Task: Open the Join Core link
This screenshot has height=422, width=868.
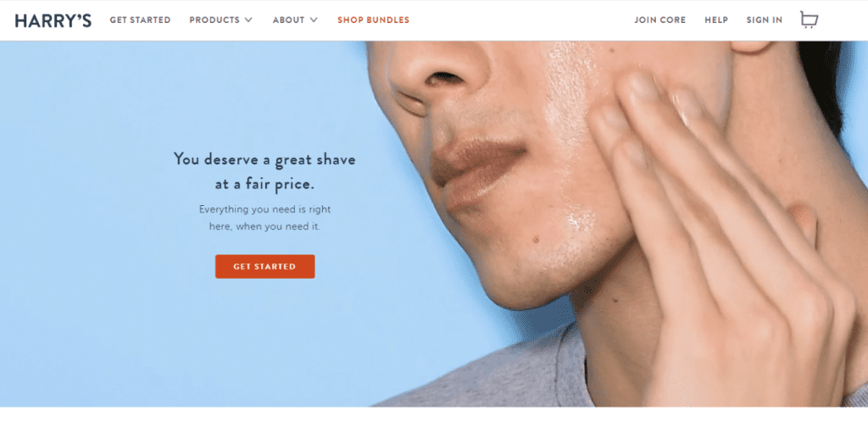Action: [x=659, y=19]
